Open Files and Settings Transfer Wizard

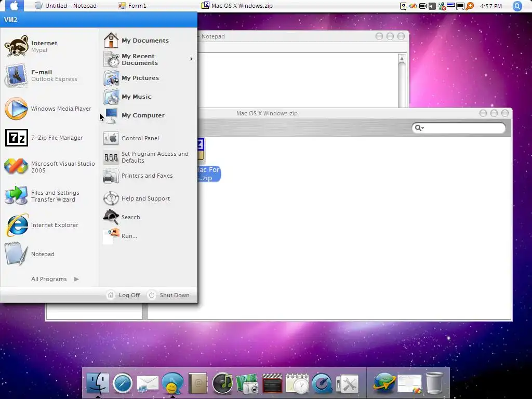point(49,196)
